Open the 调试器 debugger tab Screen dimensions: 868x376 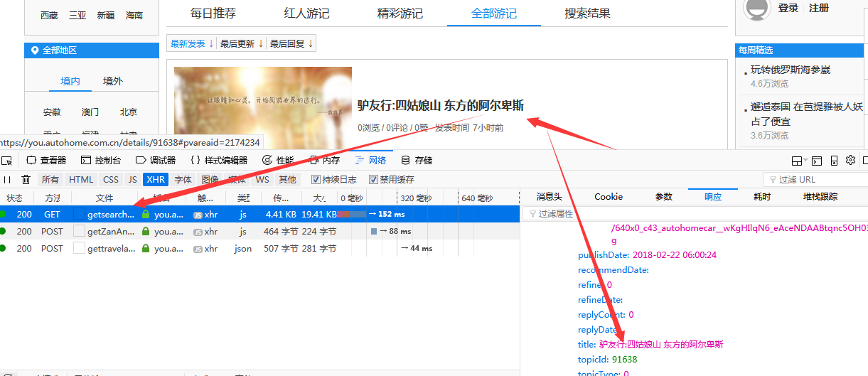[x=156, y=161]
